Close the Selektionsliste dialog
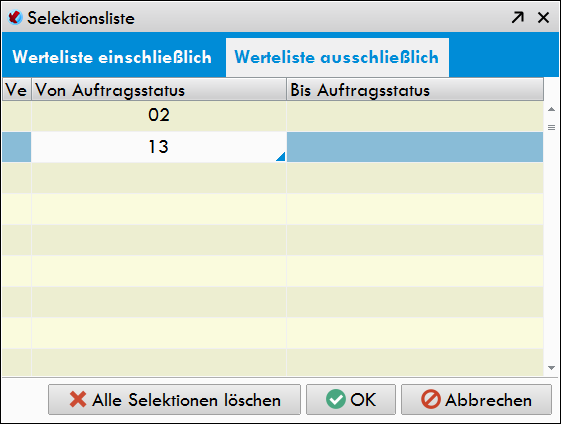The height and width of the screenshot is (424, 561). coord(543,17)
